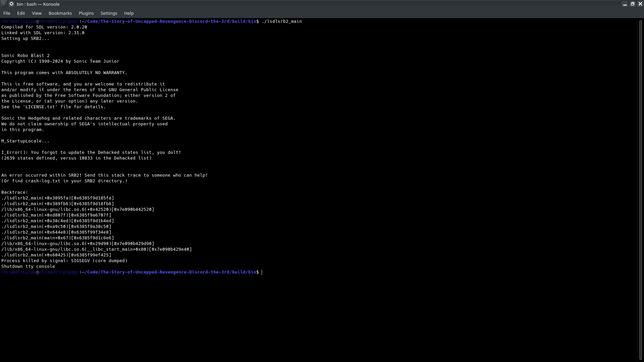Image resolution: width=644 pixels, height=362 pixels.
Task: Click the 'M_StartupLocale...' line
Action: [x=25, y=141]
